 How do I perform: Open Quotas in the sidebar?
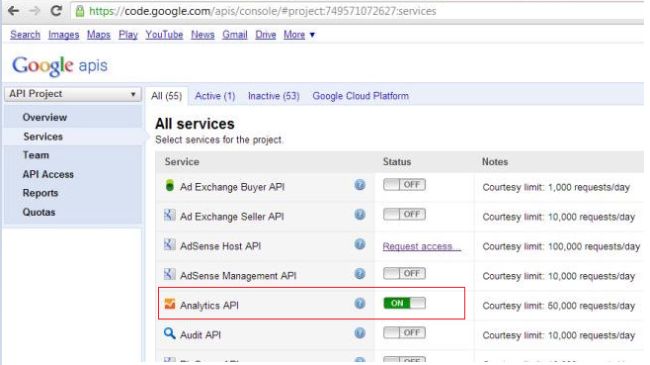point(39,212)
